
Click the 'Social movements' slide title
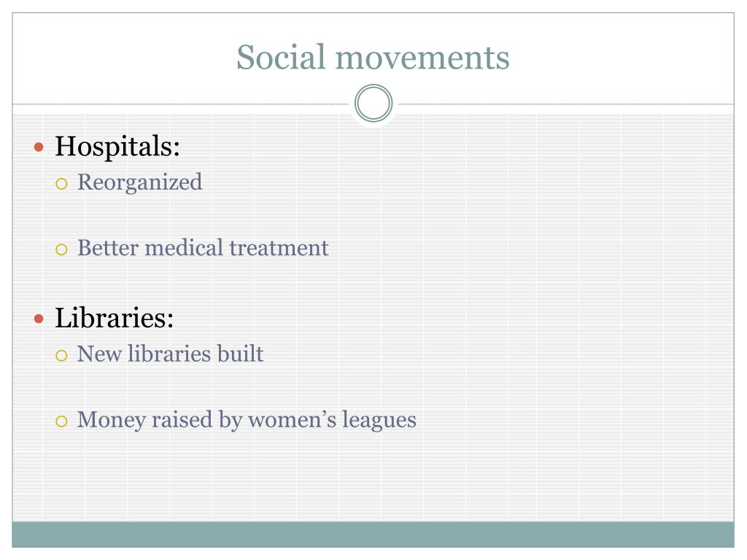(x=373, y=58)
